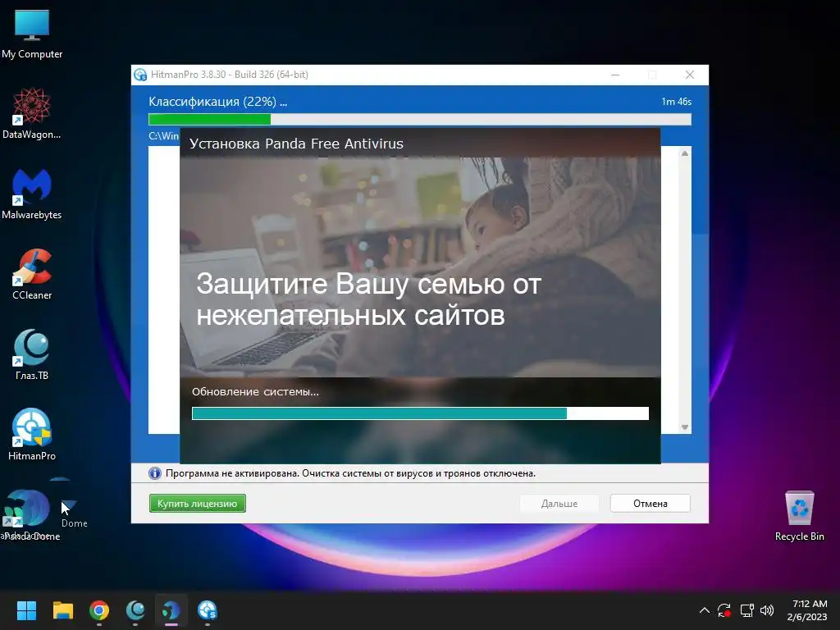The width and height of the screenshot is (840, 630).
Task: Open Google Chrome from the taskbar
Action: pyautogui.click(x=99, y=610)
